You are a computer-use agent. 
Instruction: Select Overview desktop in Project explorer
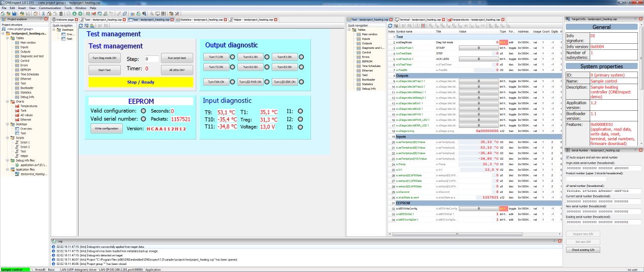tap(26, 128)
